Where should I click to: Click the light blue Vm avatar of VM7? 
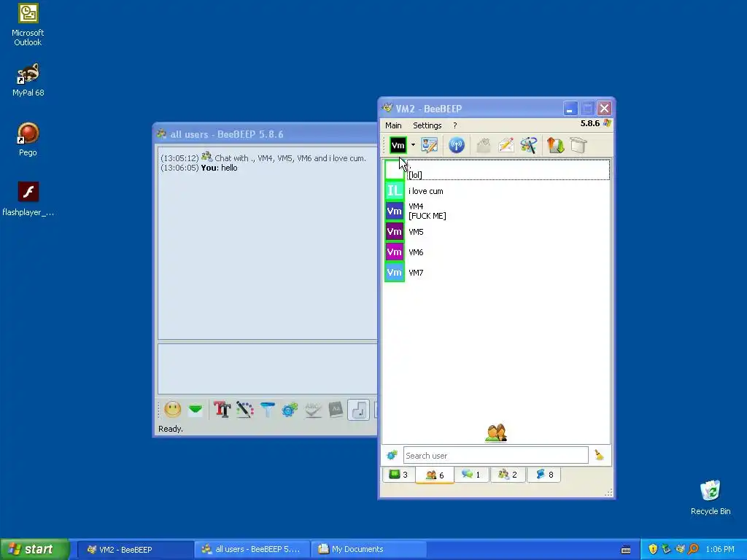[395, 273]
